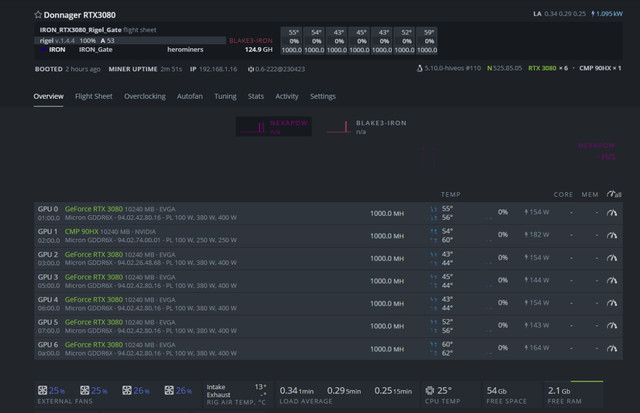
Task: Click the herominers pool name
Action: tap(185, 49)
